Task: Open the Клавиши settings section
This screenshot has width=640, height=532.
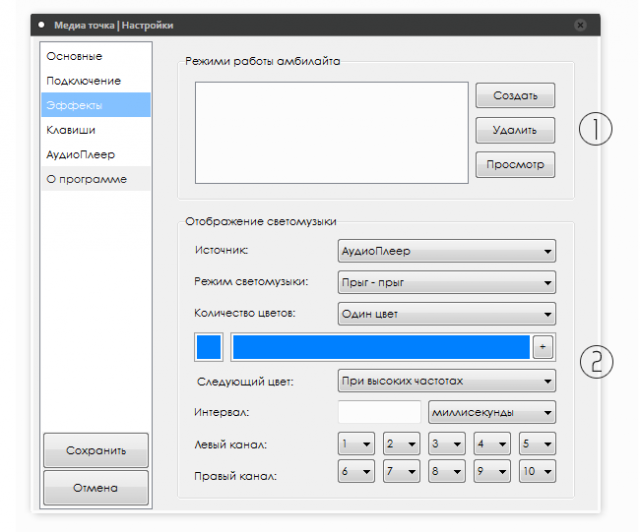Action: pos(95,130)
